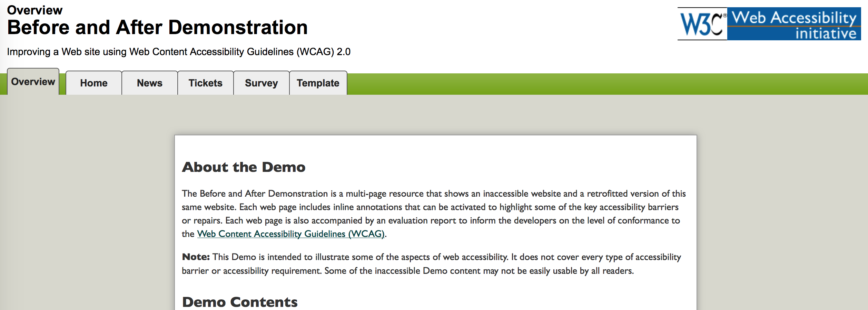The height and width of the screenshot is (310, 868).
Task: Click the 'About the Demo' heading
Action: [244, 167]
